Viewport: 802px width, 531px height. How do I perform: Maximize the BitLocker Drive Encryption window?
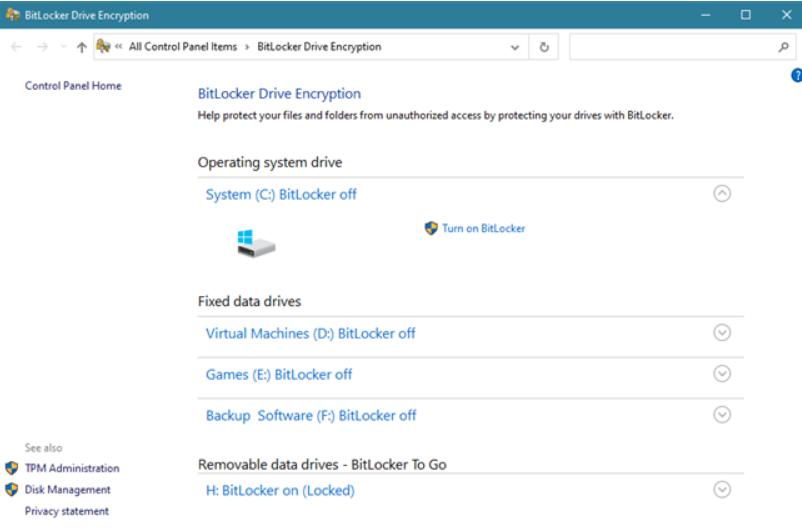pyautogui.click(x=746, y=15)
